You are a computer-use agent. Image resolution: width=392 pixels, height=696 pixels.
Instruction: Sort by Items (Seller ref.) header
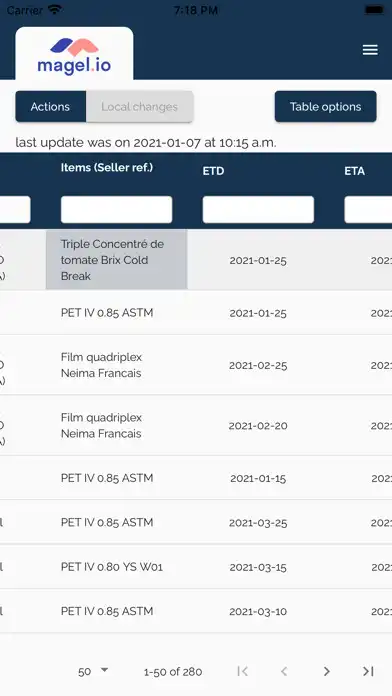(107, 167)
